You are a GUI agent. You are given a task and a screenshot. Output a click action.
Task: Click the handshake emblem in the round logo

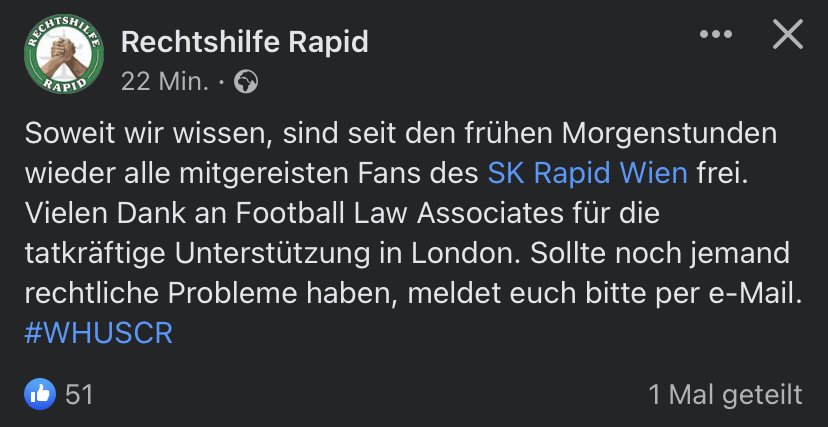[63, 51]
